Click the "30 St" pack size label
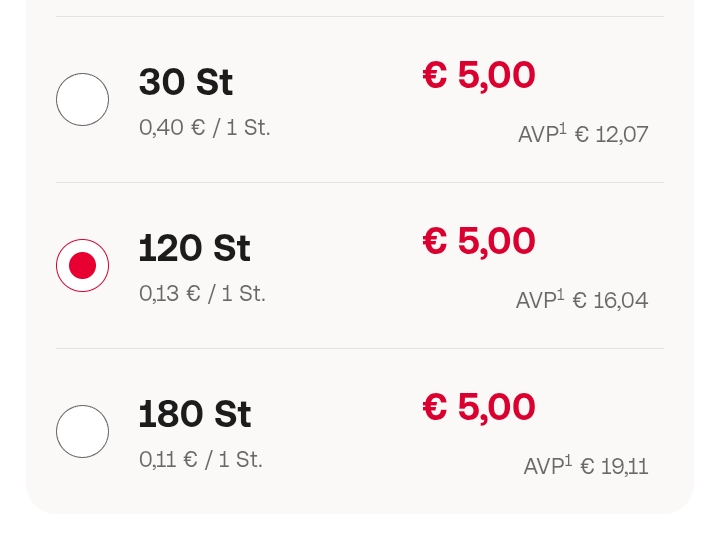The image size is (720, 541). (x=186, y=82)
